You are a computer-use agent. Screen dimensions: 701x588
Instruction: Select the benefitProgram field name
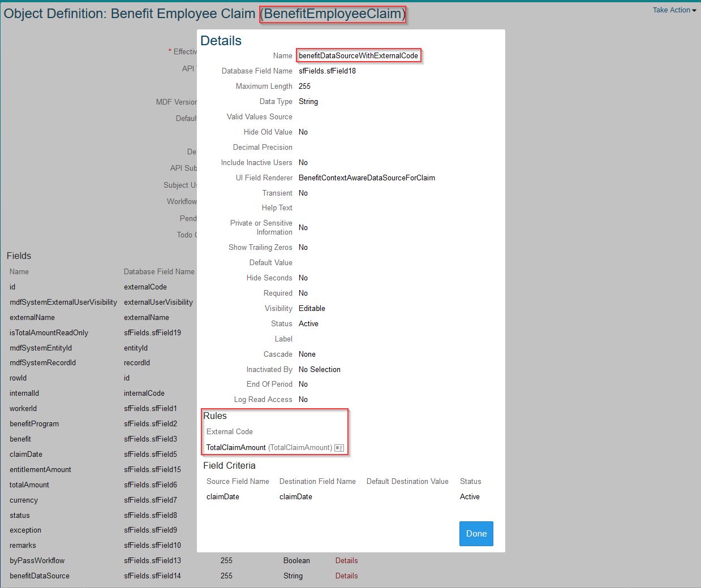click(x=34, y=423)
